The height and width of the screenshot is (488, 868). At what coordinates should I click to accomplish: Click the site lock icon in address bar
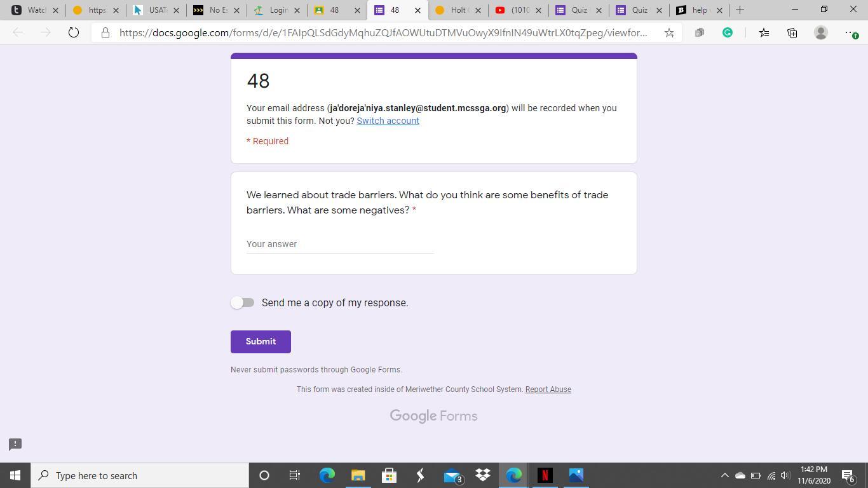click(x=105, y=32)
